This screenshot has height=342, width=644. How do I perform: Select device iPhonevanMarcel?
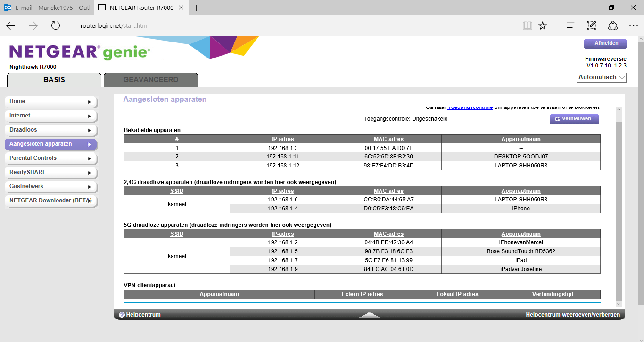coord(521,242)
